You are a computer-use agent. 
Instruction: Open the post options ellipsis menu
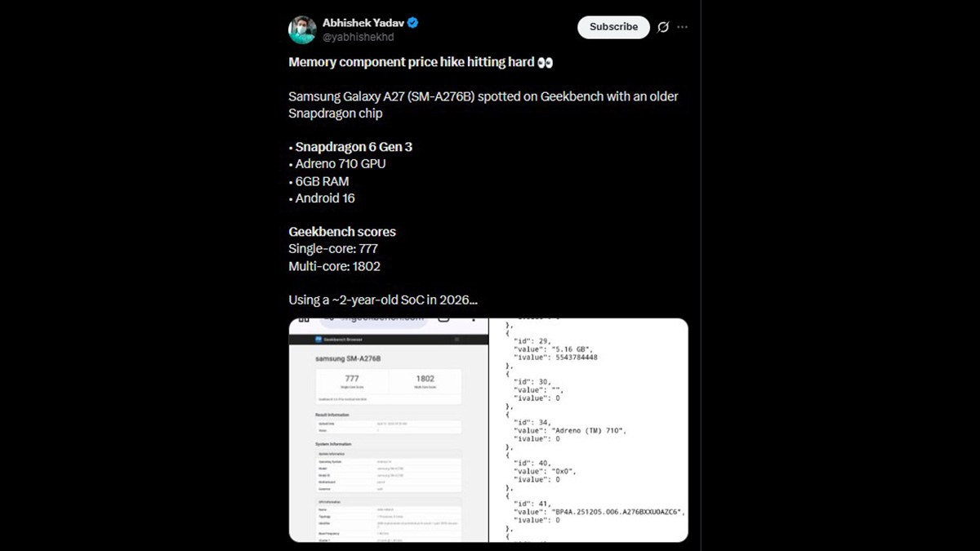click(x=683, y=27)
